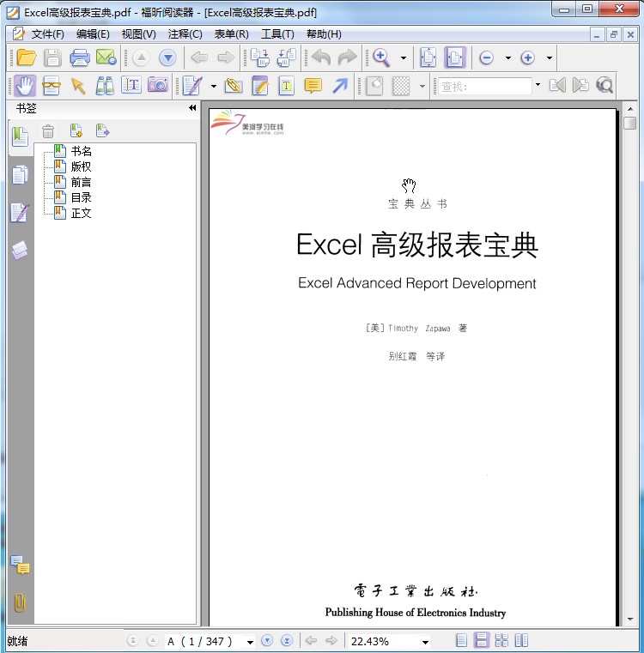644x653 pixels.
Task: Open the 帮助(H) menu
Action: point(324,34)
